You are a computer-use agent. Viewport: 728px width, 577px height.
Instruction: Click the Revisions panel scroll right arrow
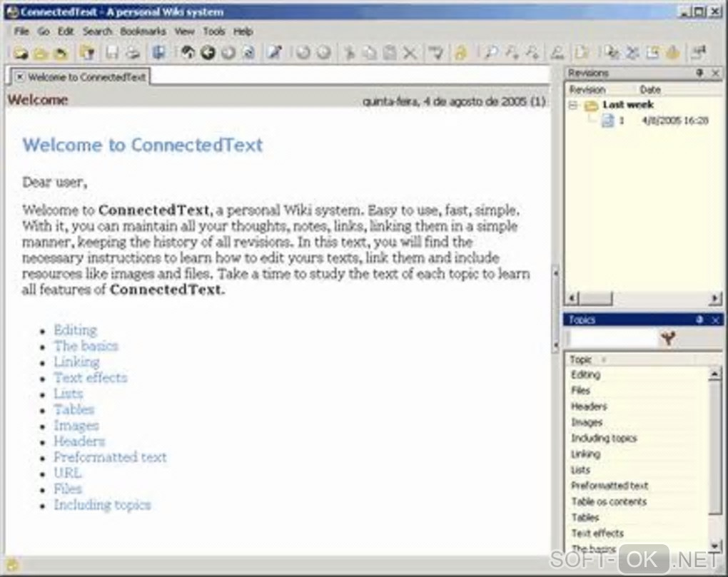point(715,298)
